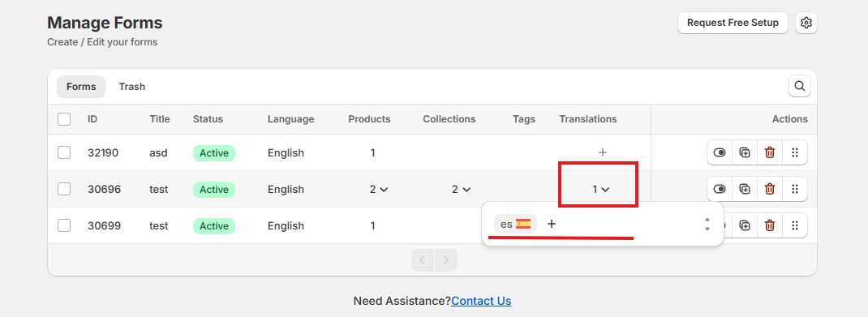Click drag-handle dots icon for form 30699
The image size is (868, 317).
[795, 225]
